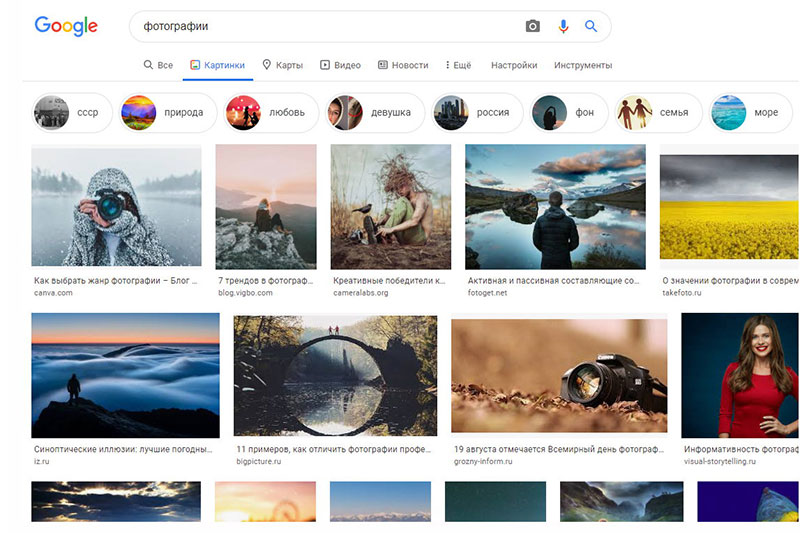Visit the bigpicture.ru source link
Image resolution: width=800 pixels, height=533 pixels.
pyautogui.click(x=259, y=461)
